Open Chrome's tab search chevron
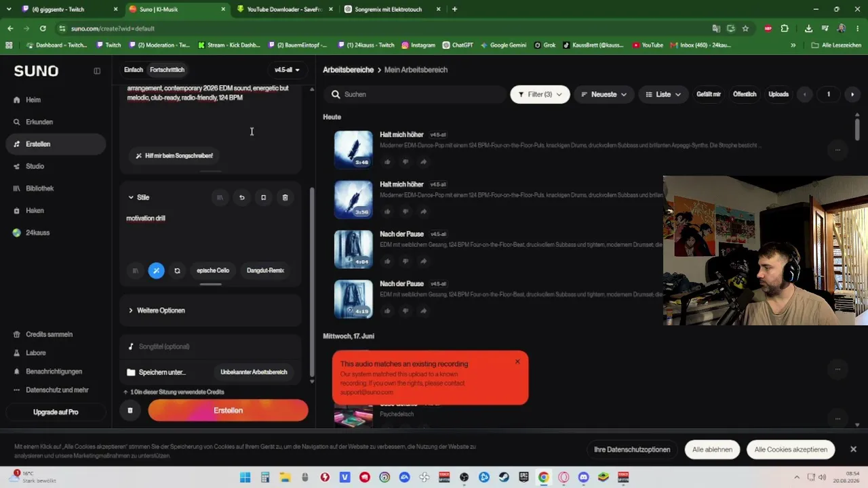This screenshot has height=488, width=868. coord(9,9)
